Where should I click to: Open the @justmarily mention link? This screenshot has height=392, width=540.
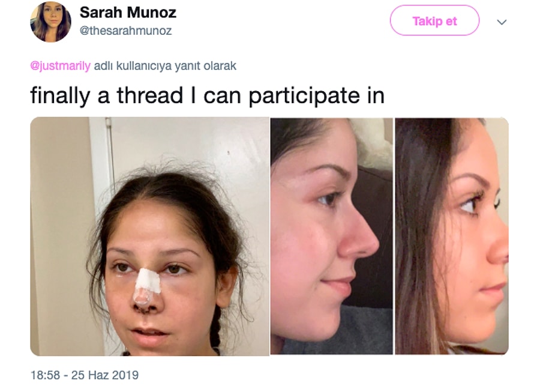[60, 65]
